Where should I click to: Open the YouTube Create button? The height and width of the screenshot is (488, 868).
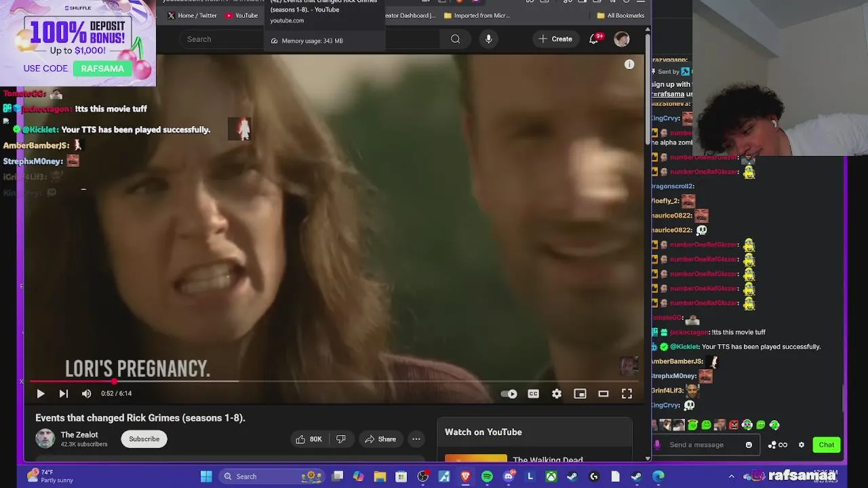click(555, 39)
